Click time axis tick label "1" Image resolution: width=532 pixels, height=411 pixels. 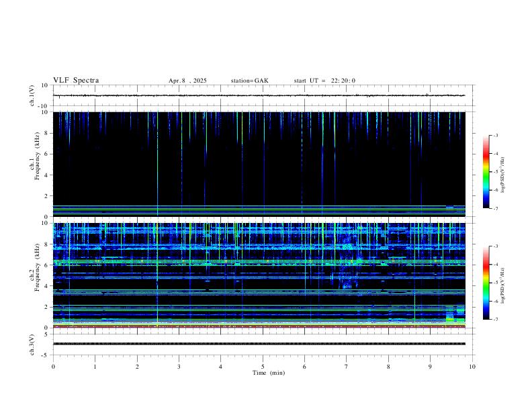[x=95, y=367]
